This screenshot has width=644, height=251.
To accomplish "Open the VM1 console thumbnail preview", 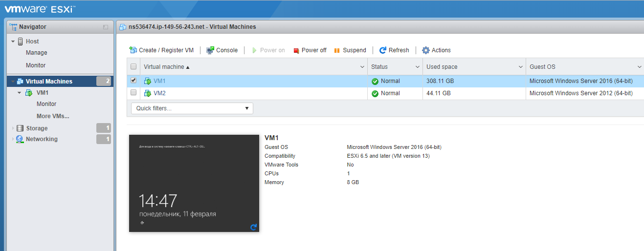I will [x=194, y=183].
